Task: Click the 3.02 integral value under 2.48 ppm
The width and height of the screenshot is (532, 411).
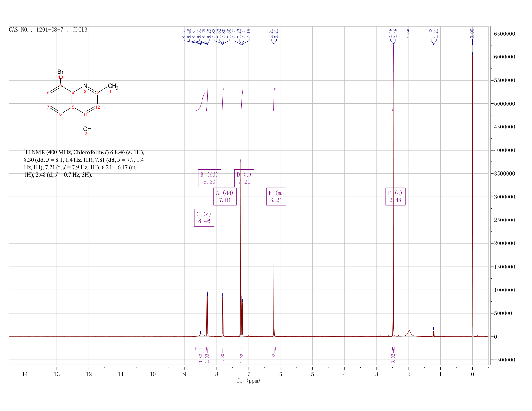Action: 393,358
